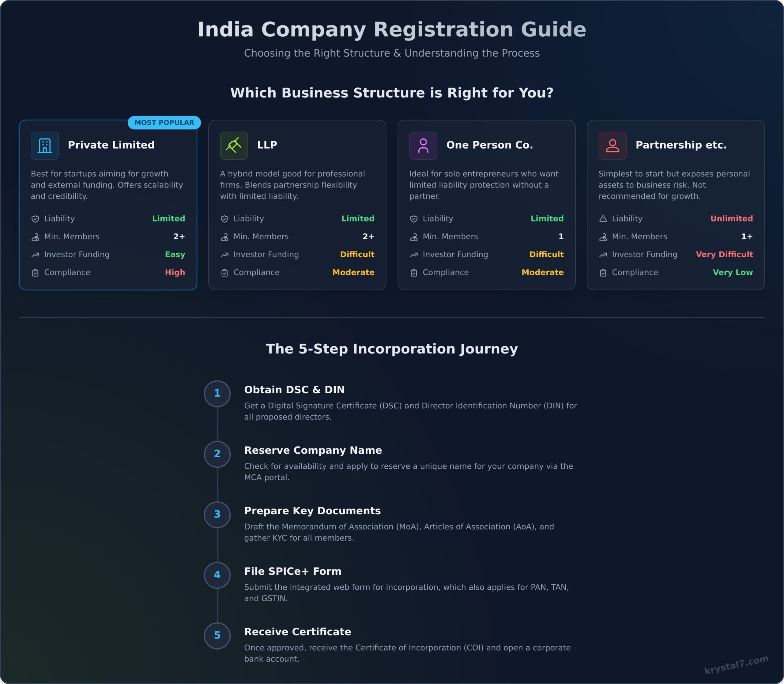Open the Private Limited structure card

pyautogui.click(x=108, y=205)
